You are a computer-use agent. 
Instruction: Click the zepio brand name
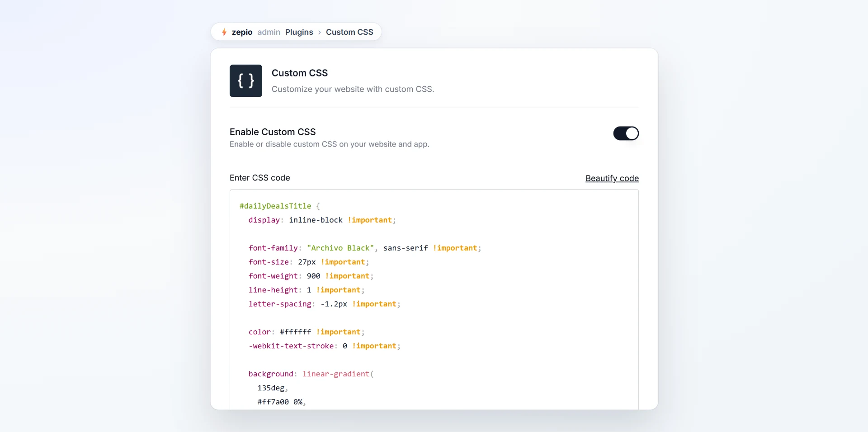click(x=242, y=32)
